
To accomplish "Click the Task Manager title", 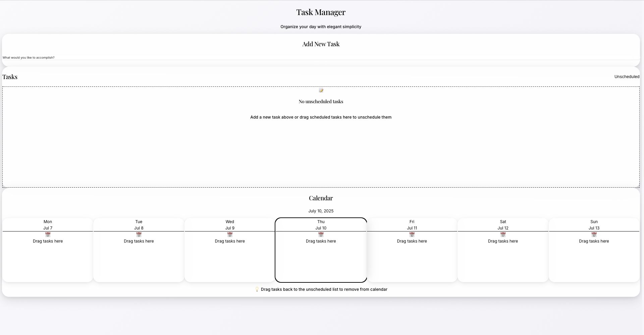I will (x=321, y=12).
